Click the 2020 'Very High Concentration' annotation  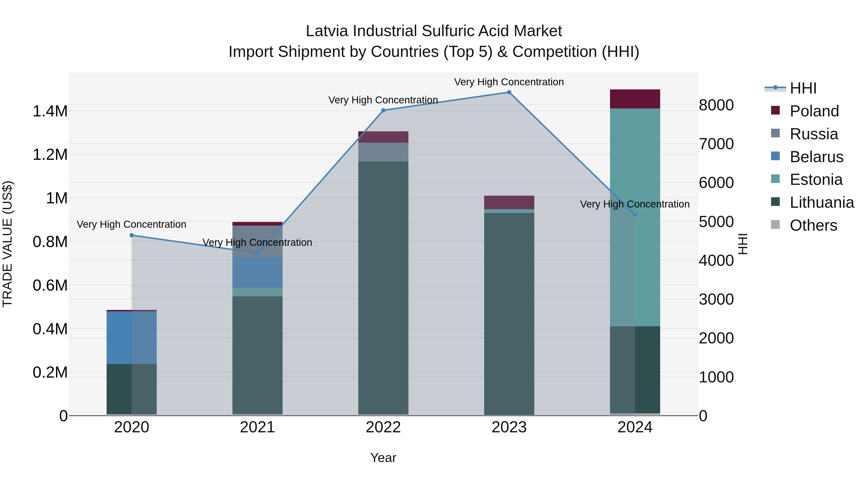pos(131,224)
